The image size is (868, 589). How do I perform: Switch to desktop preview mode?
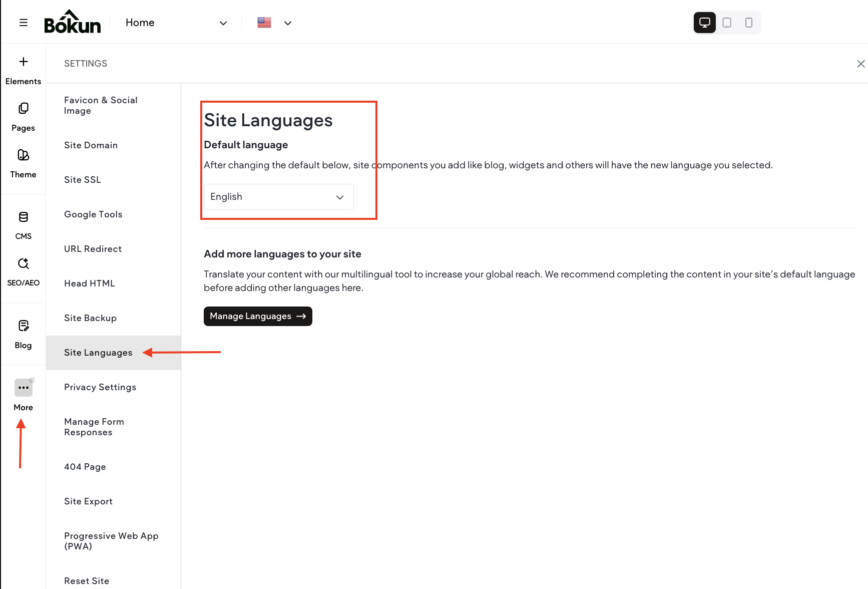[704, 23]
